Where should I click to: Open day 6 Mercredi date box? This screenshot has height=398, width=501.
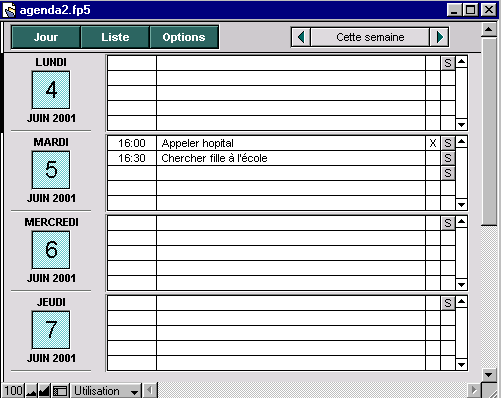[51, 250]
